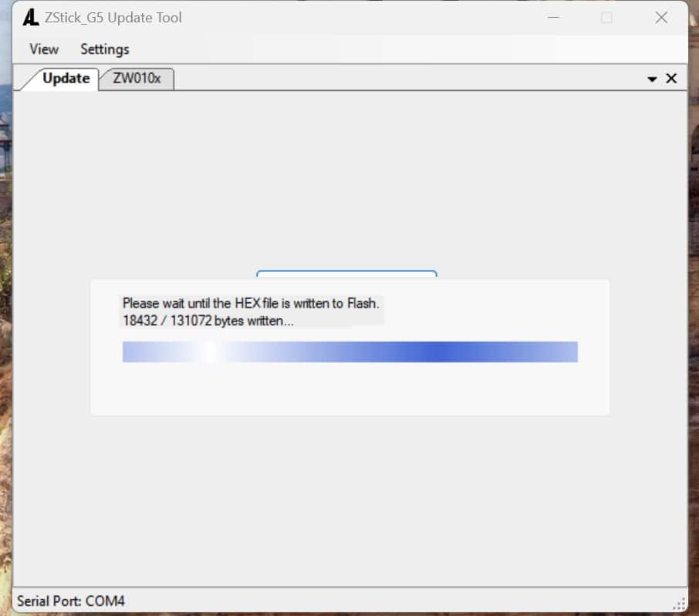Click the ZStick_G5 Update Tool title text

(113, 18)
